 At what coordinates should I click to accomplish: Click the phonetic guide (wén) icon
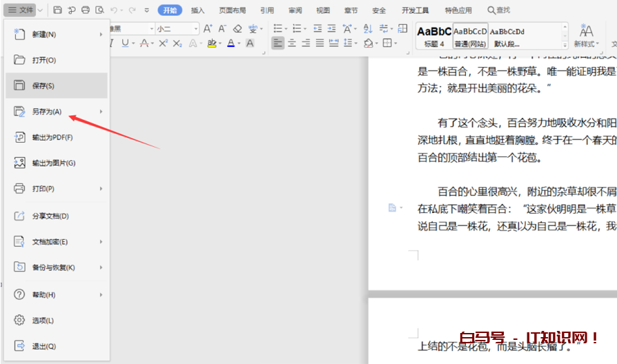tap(253, 28)
